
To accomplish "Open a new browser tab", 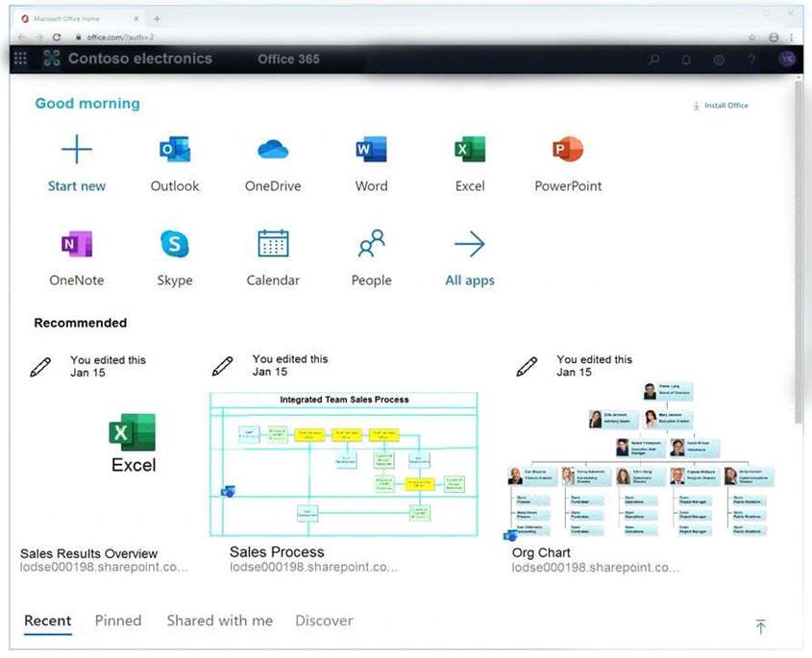I will (x=157, y=19).
